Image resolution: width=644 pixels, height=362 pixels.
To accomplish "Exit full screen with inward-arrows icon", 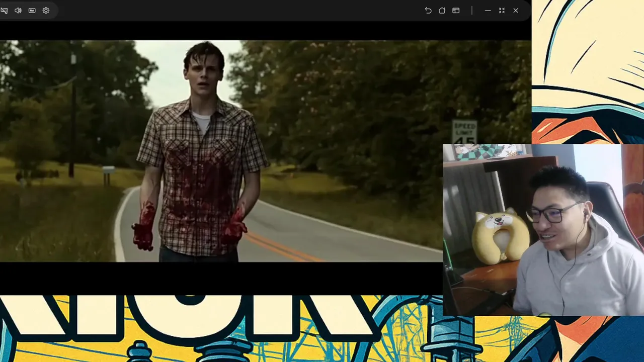I will [502, 11].
